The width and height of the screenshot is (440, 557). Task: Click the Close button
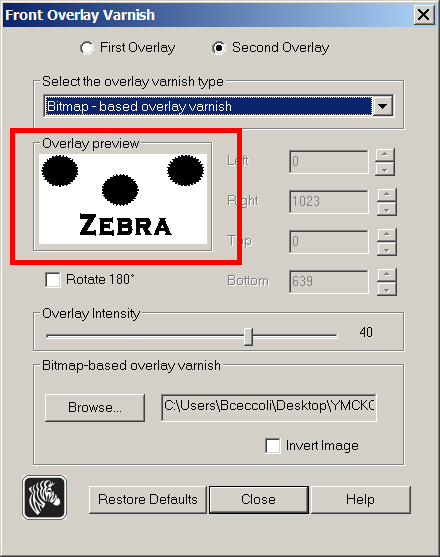tap(259, 499)
